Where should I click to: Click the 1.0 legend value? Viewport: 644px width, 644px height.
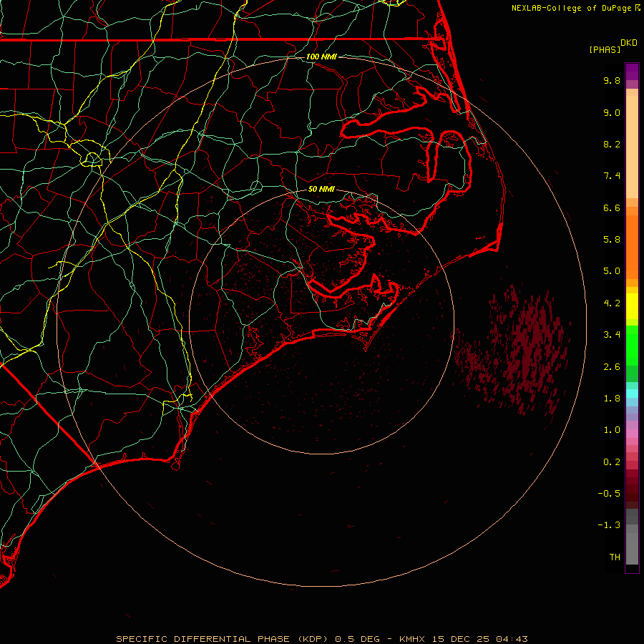coord(612,430)
